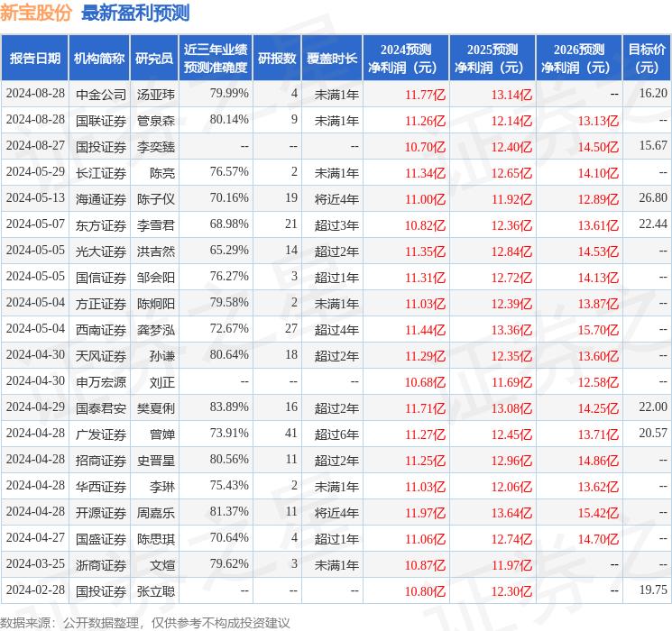Select the 2024预测净利润 column header
The width and height of the screenshot is (672, 631).
coord(406,58)
